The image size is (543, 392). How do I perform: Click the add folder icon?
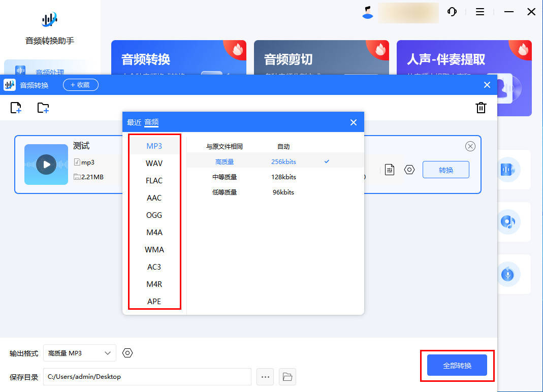(43, 108)
